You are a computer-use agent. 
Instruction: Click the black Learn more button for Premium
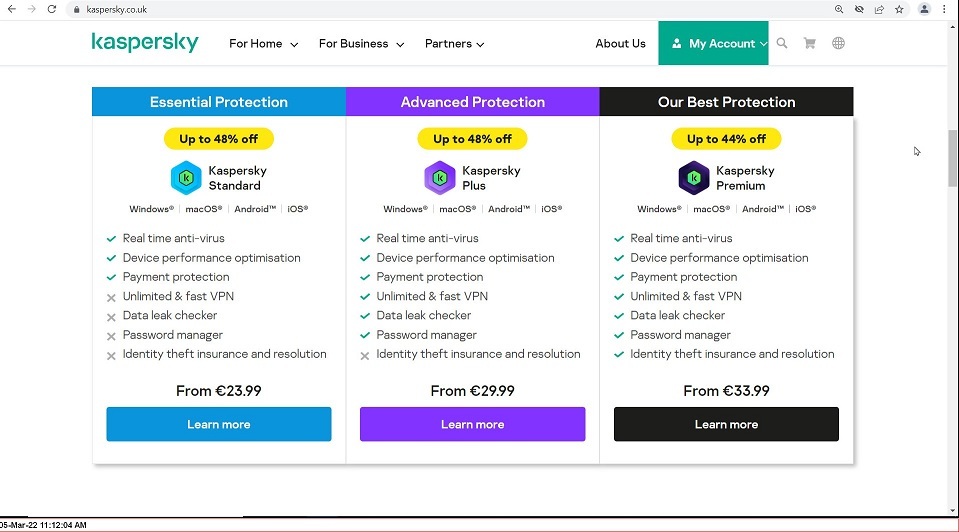click(x=727, y=424)
